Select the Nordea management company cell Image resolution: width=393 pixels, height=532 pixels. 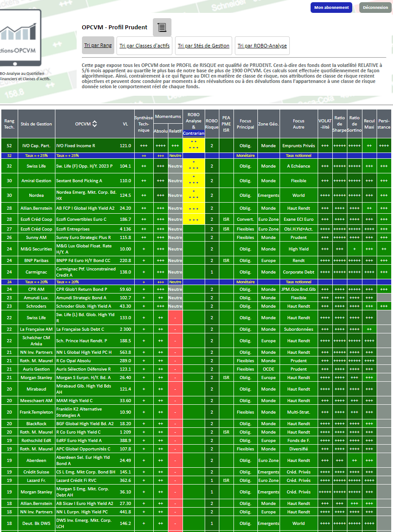[x=36, y=196]
